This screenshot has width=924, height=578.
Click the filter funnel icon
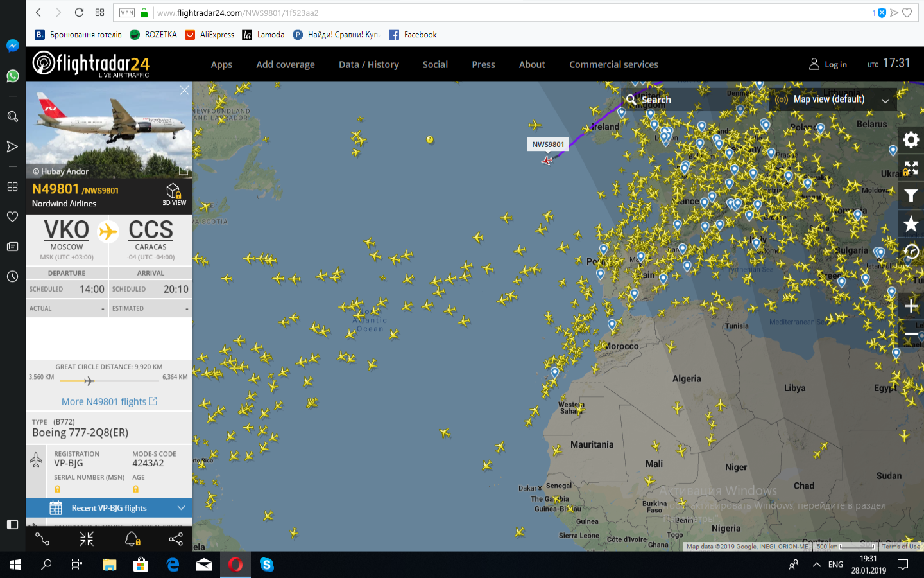(x=911, y=196)
